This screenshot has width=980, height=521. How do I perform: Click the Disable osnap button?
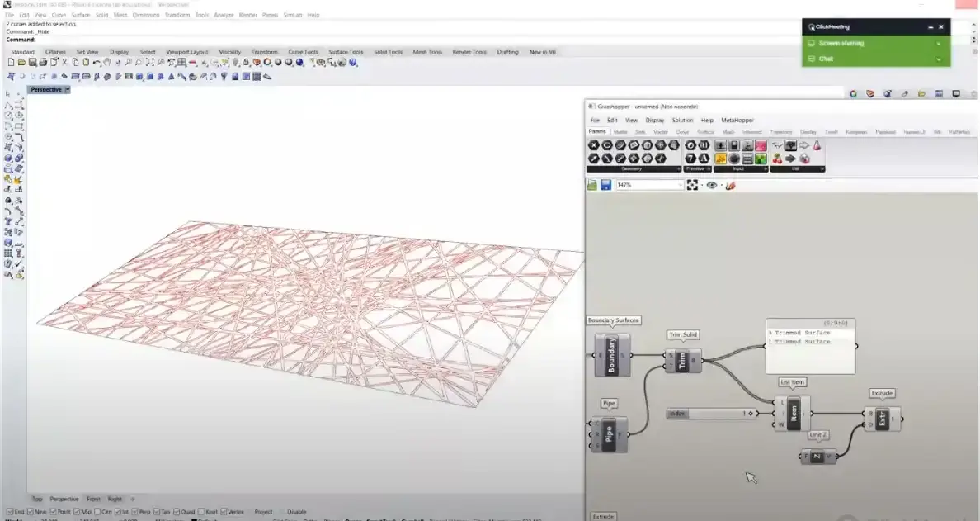(297, 512)
